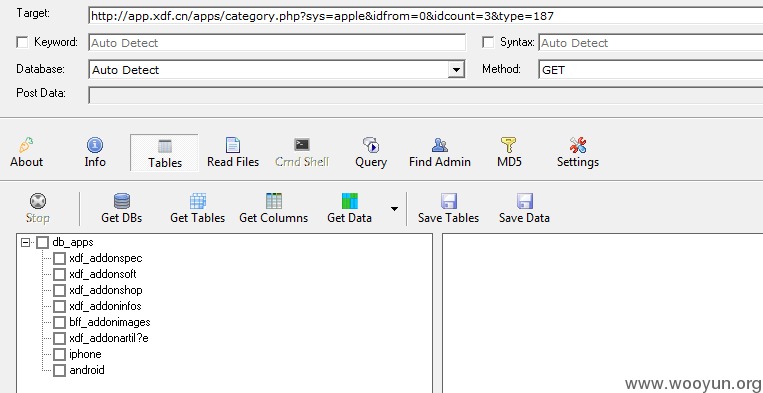Click the Get Columns button
This screenshot has width=763, height=393.
coord(273,209)
